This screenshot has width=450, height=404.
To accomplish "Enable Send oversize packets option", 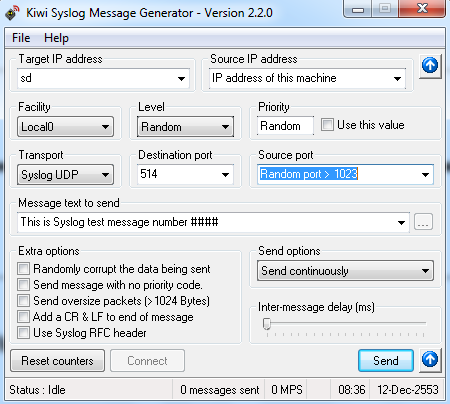I will point(23,301).
